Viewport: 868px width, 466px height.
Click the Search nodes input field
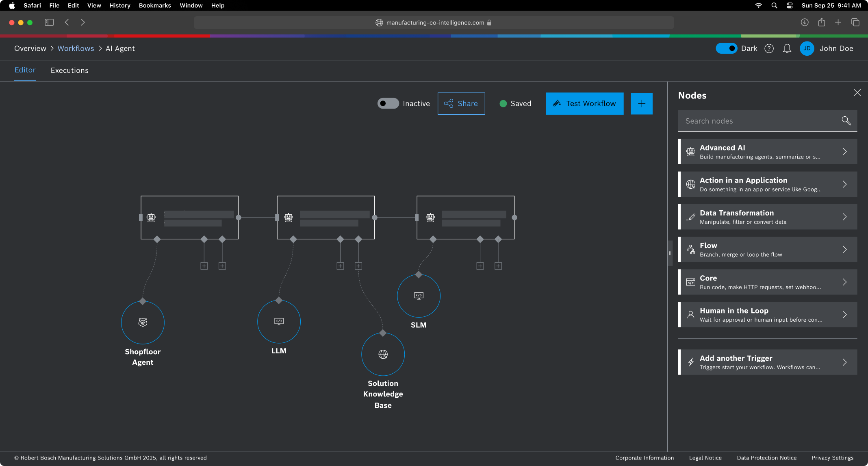760,121
